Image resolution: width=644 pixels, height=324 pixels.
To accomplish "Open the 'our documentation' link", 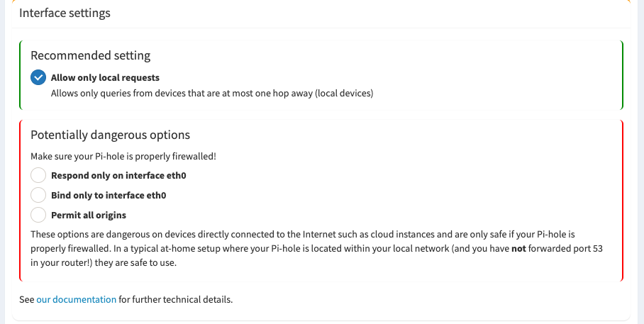I will 77,299.
